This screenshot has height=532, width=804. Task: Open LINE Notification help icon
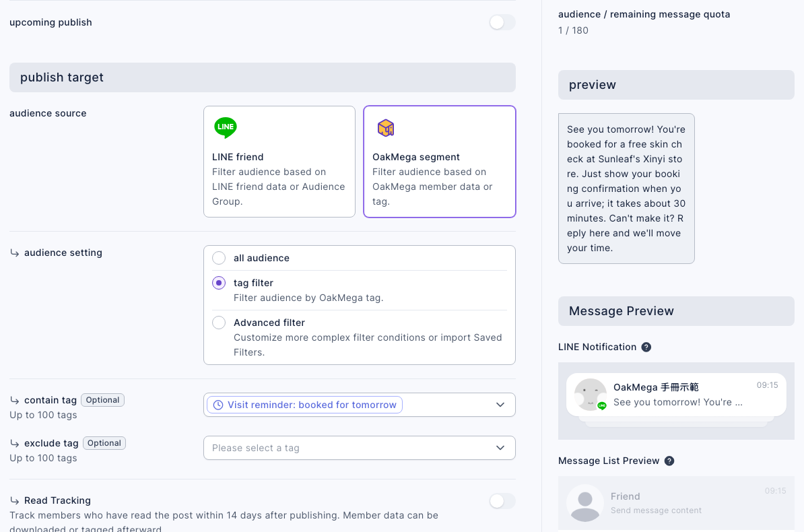click(646, 347)
